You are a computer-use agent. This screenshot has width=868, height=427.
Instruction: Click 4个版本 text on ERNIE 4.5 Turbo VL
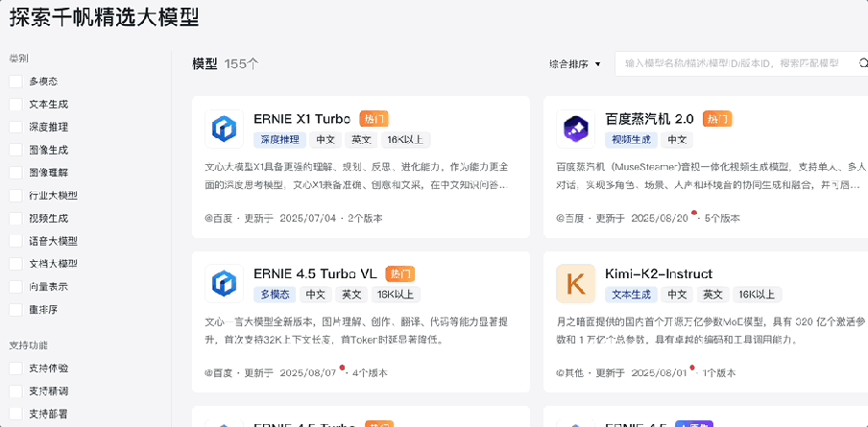(x=370, y=373)
